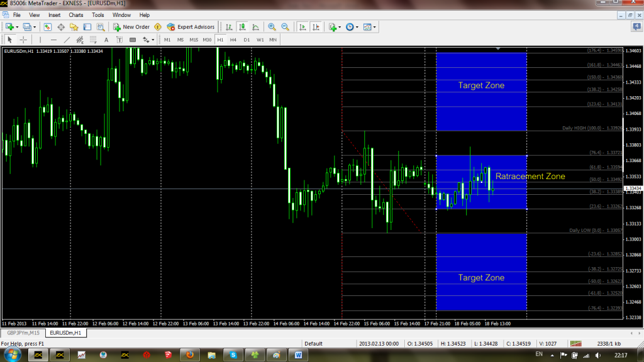Viewport: 644px width, 362px height.
Task: Select the Trendline drawing tool
Action: tap(65, 39)
